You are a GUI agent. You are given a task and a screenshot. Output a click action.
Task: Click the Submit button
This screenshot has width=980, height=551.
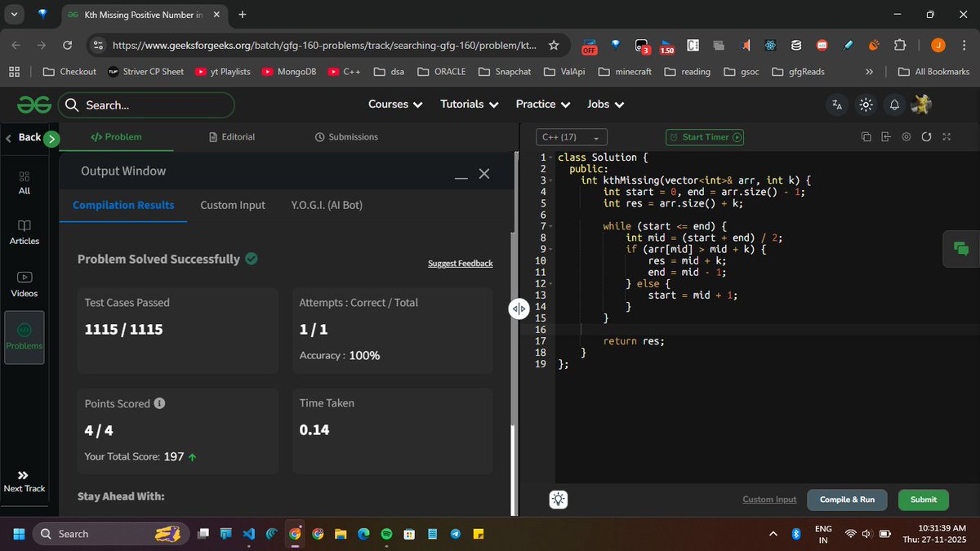pos(923,499)
